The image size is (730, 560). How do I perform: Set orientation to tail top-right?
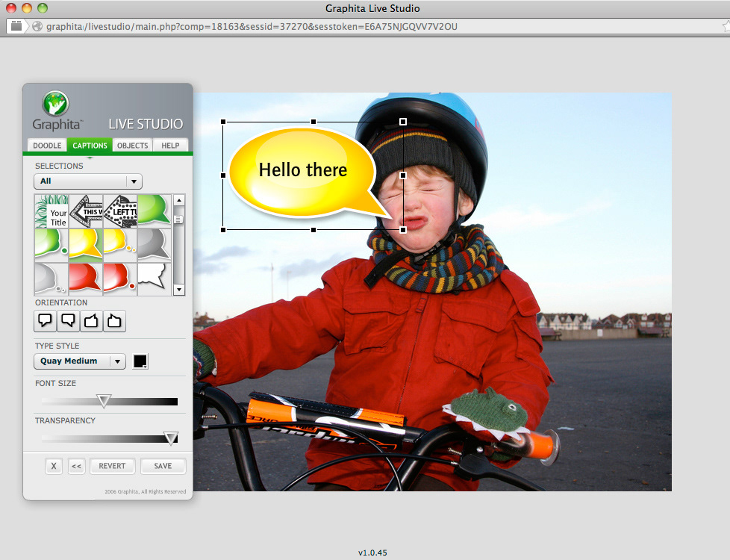91,321
